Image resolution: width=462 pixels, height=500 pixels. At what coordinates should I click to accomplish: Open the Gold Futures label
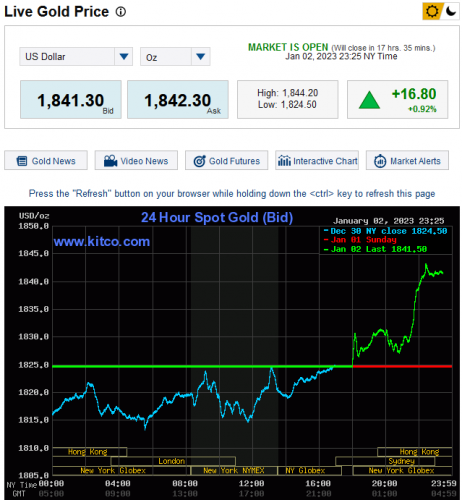tap(234, 161)
